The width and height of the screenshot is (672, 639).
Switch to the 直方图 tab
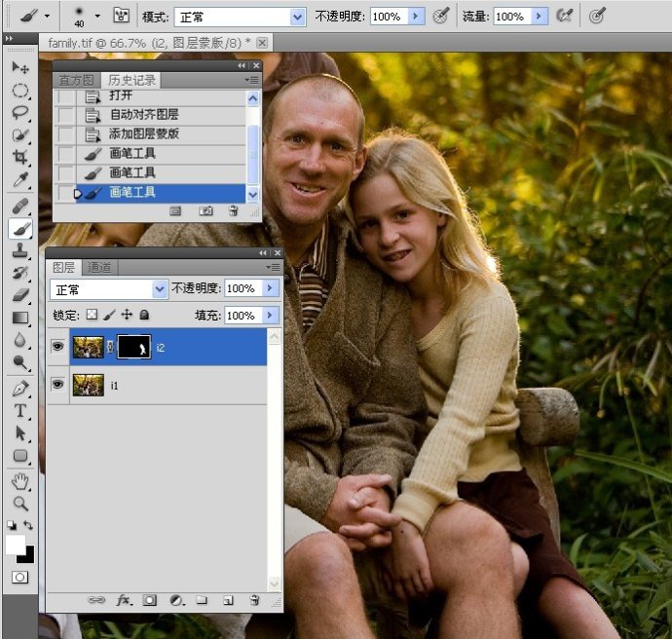76,80
